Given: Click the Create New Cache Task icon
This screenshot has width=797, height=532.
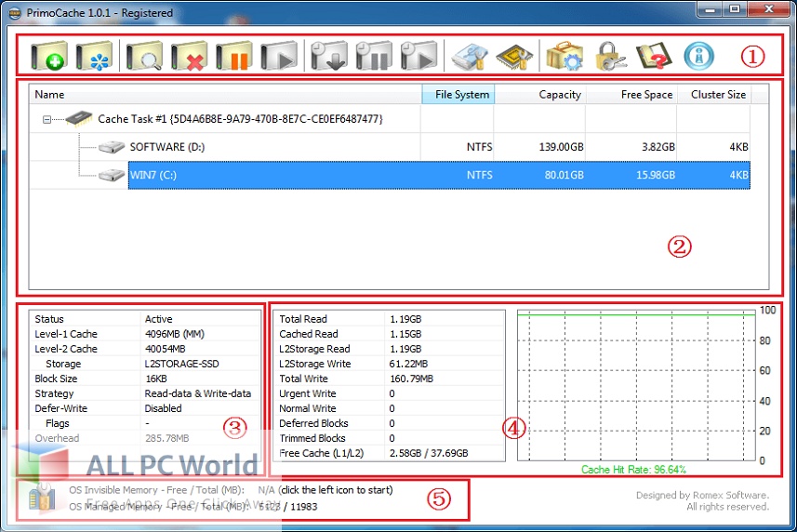Looking at the screenshot, I should click(x=48, y=56).
